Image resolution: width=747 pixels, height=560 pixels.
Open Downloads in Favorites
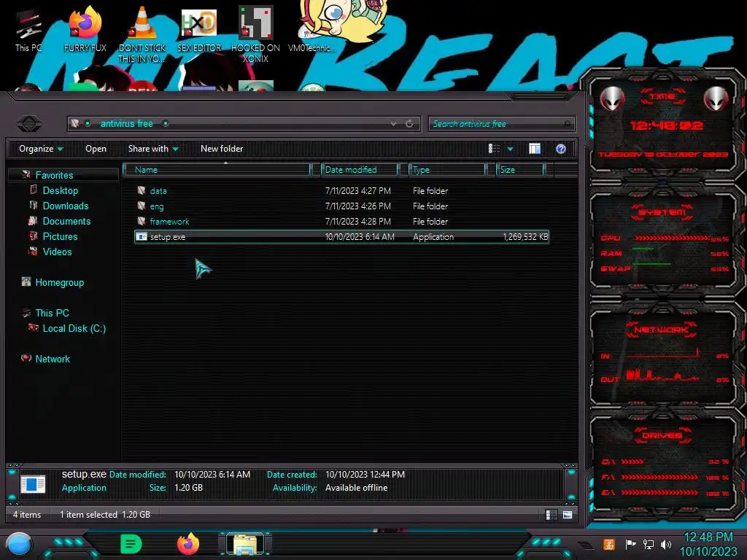[x=65, y=206]
